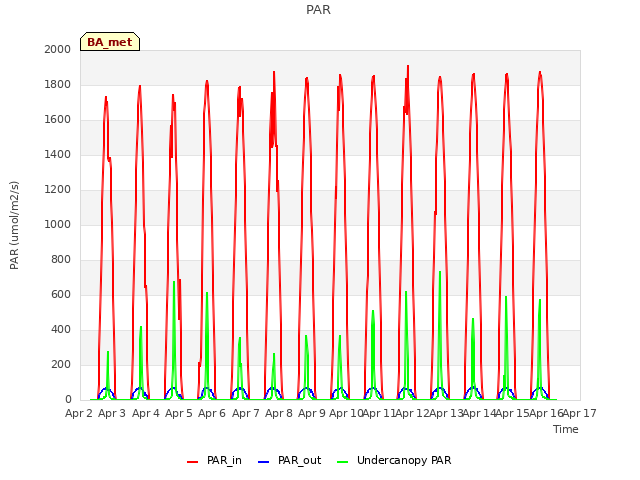The height and width of the screenshot is (480, 640).
Task: Click the Apr 11 x-axis tick label
Action: click(379, 413)
